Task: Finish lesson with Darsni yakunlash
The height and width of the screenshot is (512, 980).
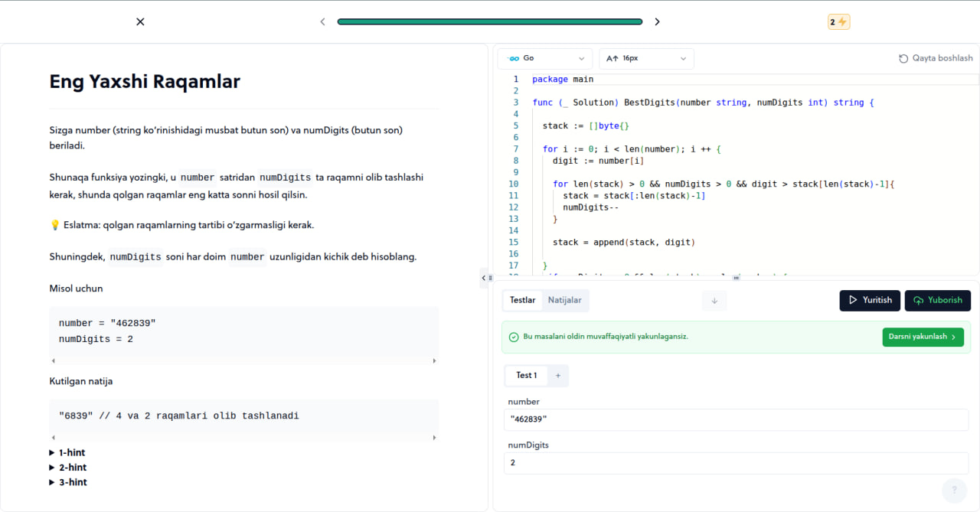Action: 923,337
